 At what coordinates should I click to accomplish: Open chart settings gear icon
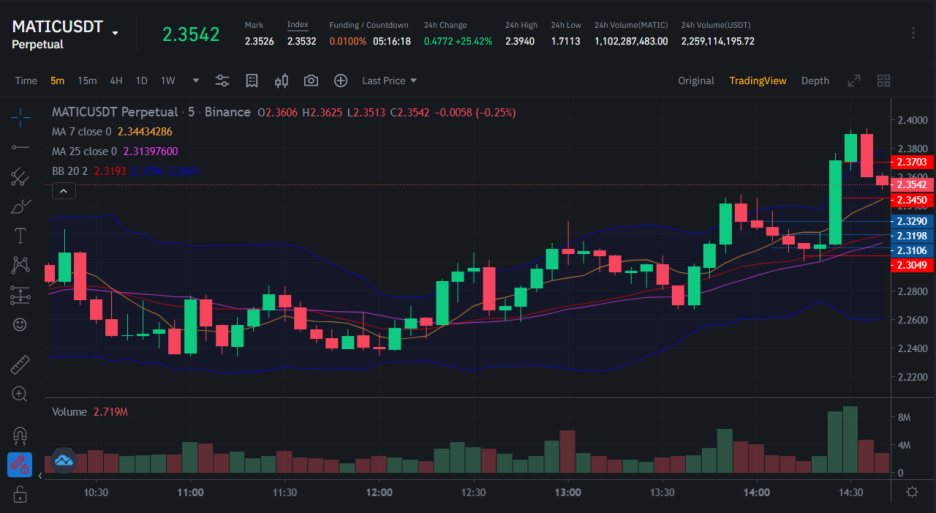pos(912,492)
